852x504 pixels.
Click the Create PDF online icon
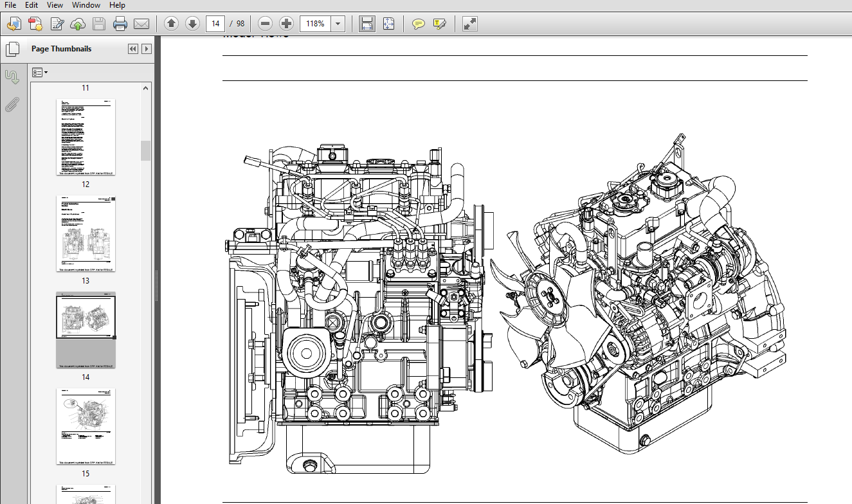click(14, 24)
